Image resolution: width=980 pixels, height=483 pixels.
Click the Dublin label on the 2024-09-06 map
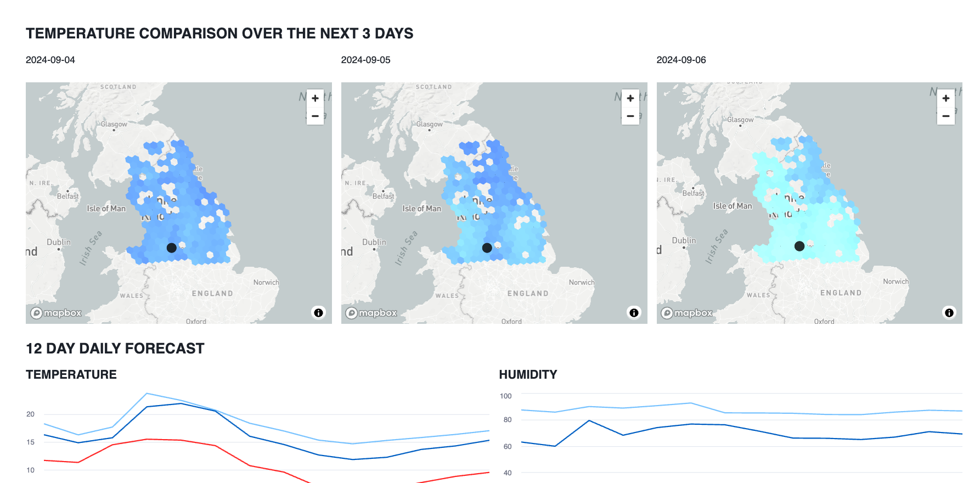click(684, 240)
